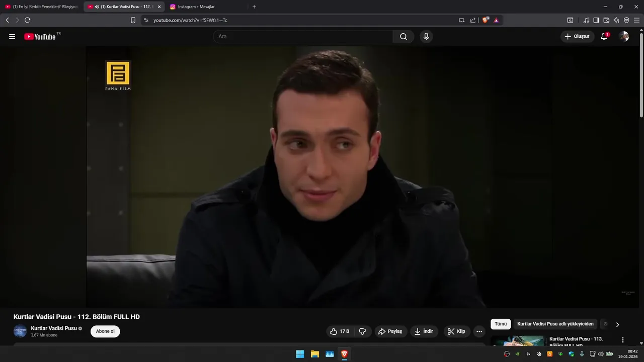Open Brave Shields lion icon
Viewport: 644px width, 362px height.
click(x=486, y=20)
